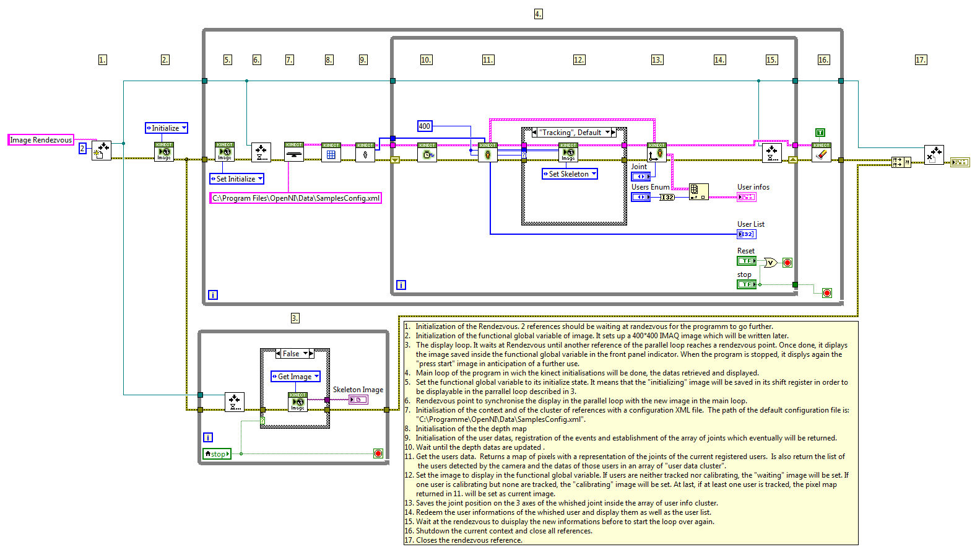Click inner loop stop condition next to Or gate
Image resolution: width=980 pixels, height=552 pixels.
(787, 263)
